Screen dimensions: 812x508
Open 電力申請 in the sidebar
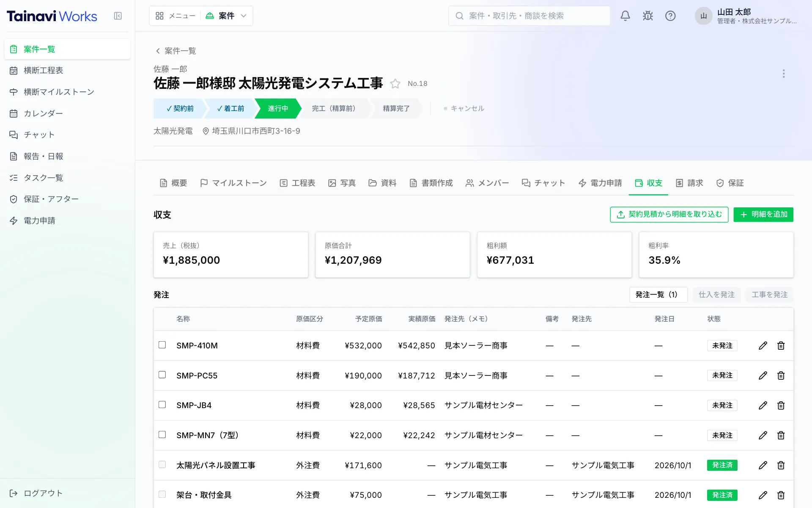pyautogui.click(x=67, y=221)
